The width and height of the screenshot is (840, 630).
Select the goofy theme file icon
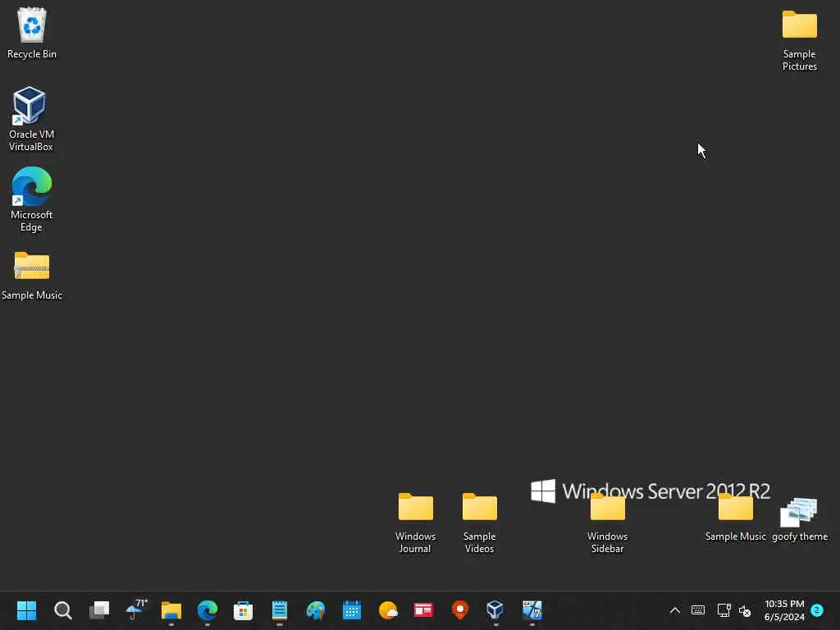pos(799,512)
